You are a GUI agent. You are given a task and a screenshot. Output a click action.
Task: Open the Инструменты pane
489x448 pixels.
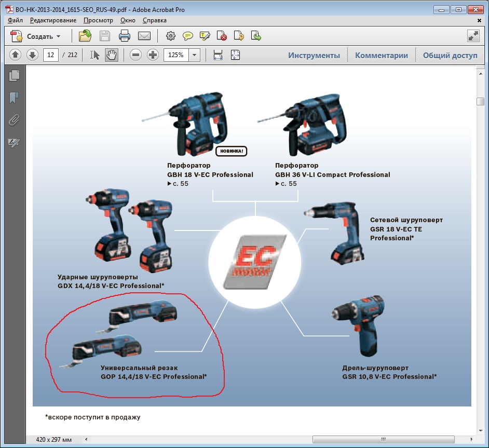[314, 56]
